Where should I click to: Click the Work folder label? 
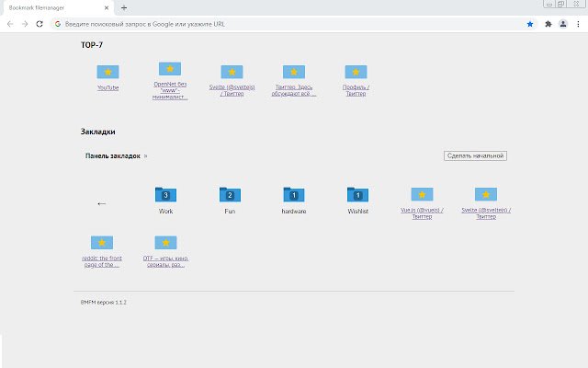165,211
